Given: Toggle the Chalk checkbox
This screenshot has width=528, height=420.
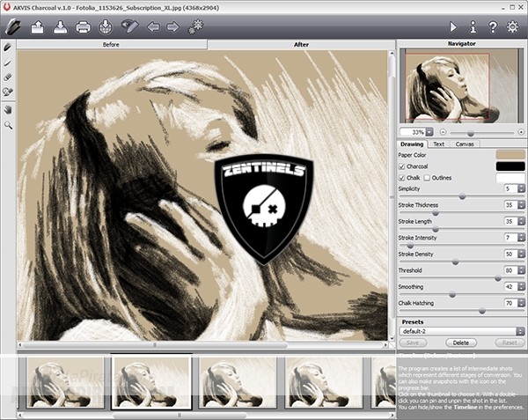Looking at the screenshot, I should point(401,178).
